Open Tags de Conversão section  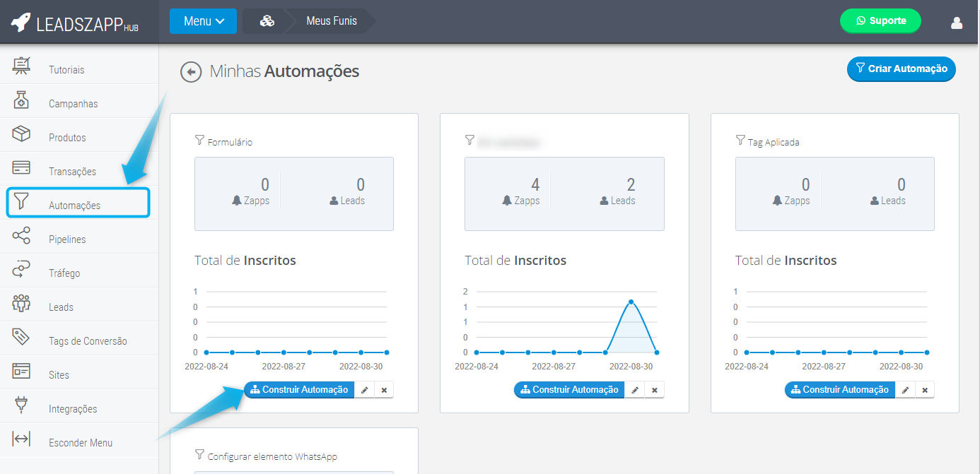tap(88, 341)
